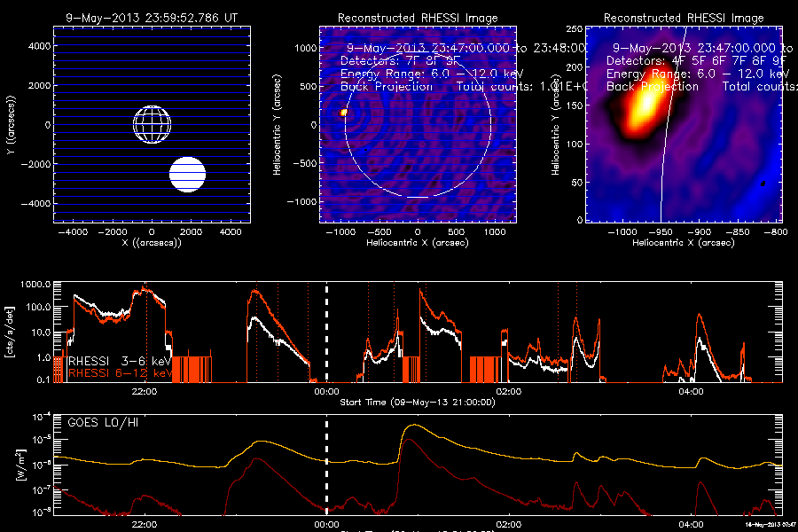
Task: Click "Detectors: 7F 8F 9F" text
Action: pyautogui.click(x=400, y=60)
